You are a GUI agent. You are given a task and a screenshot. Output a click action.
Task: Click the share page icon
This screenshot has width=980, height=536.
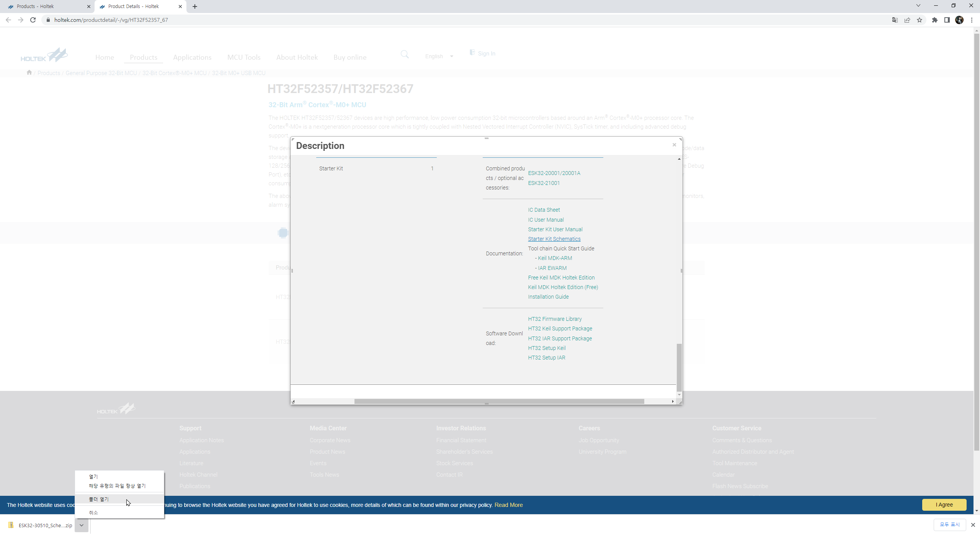[907, 20]
